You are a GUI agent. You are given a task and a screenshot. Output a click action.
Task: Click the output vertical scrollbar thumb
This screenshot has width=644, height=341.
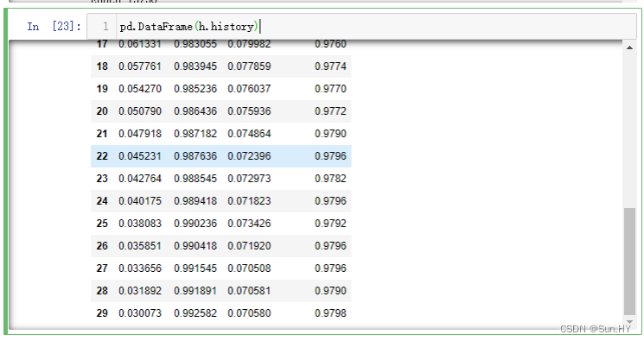click(x=629, y=262)
